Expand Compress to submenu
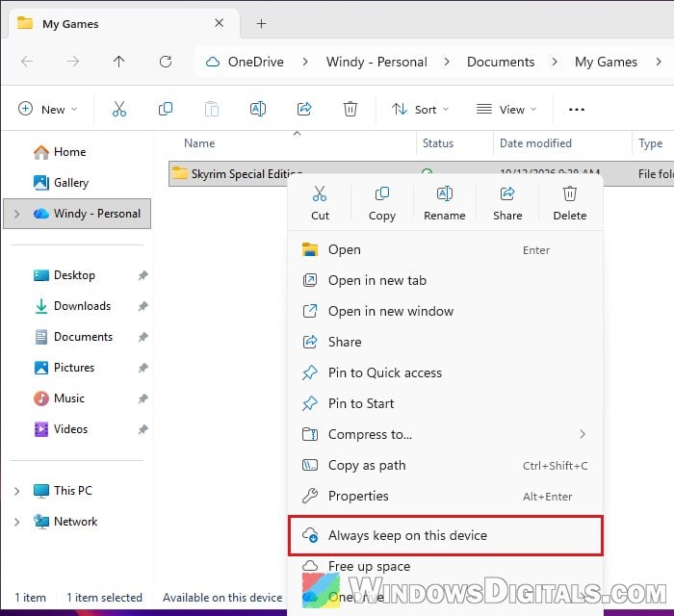This screenshot has height=616, width=674. pyautogui.click(x=583, y=434)
